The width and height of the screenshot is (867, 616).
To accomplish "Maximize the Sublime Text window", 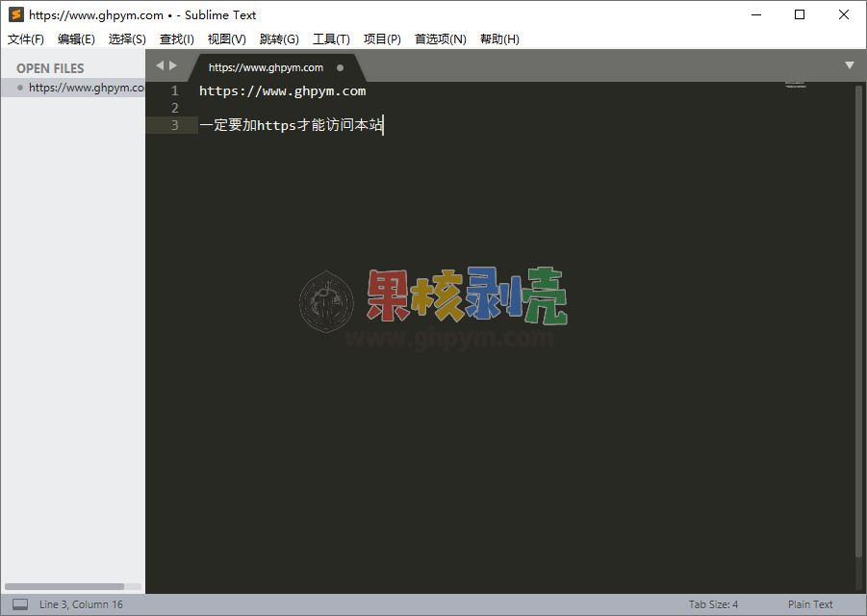I will tap(800, 15).
